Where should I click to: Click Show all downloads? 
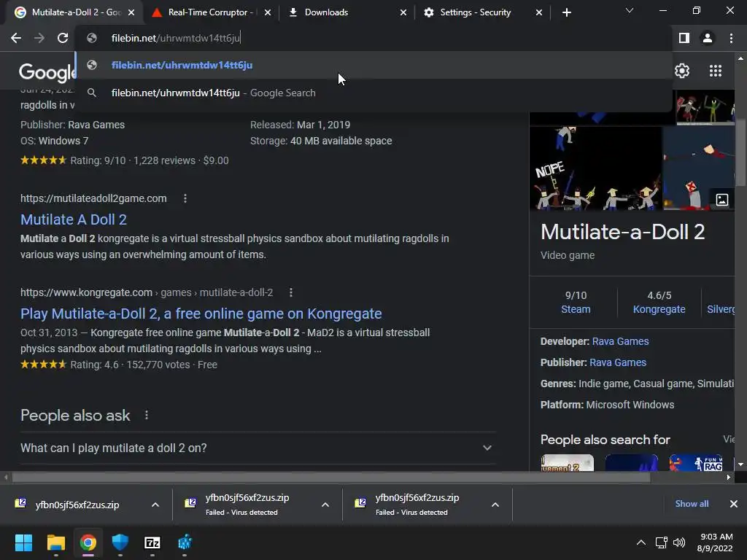coord(692,504)
